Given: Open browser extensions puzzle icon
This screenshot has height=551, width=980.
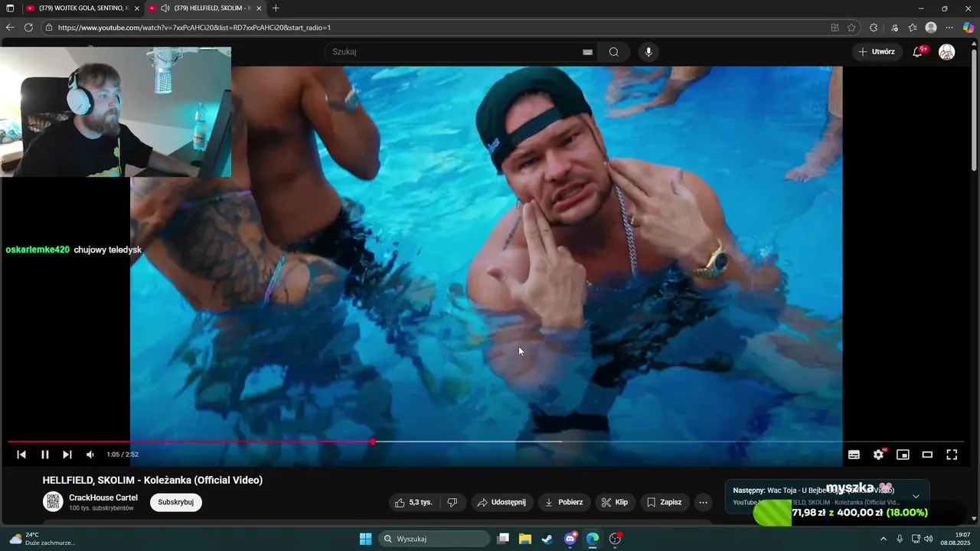Looking at the screenshot, I should click(x=874, y=28).
